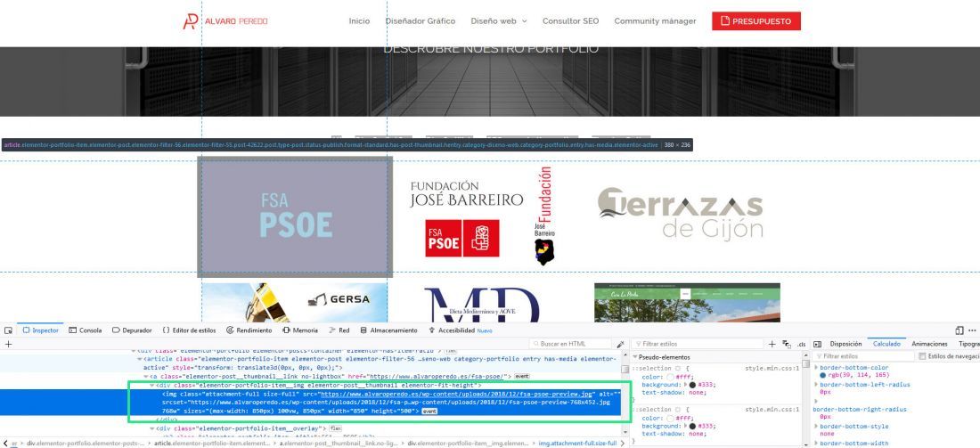Open responsive design mode icon

[x=960, y=330]
